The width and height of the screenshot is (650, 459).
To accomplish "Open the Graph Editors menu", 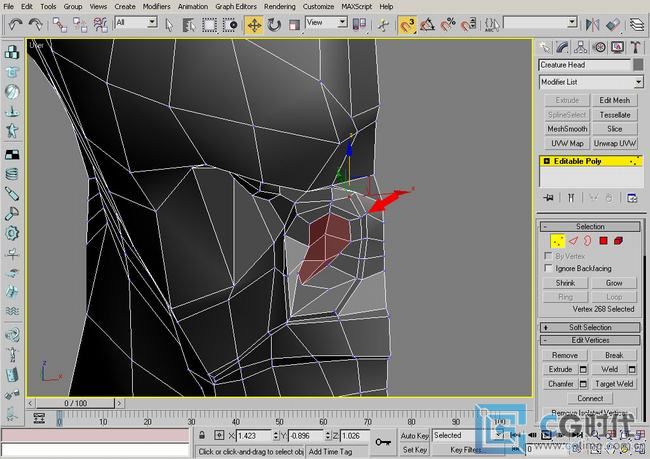I will point(236,7).
